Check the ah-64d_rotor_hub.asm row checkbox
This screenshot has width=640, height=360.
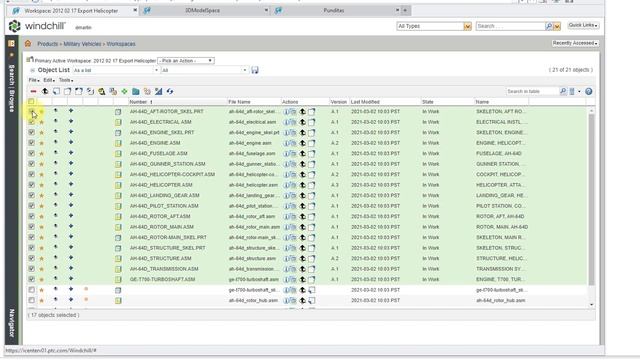tap(31, 300)
